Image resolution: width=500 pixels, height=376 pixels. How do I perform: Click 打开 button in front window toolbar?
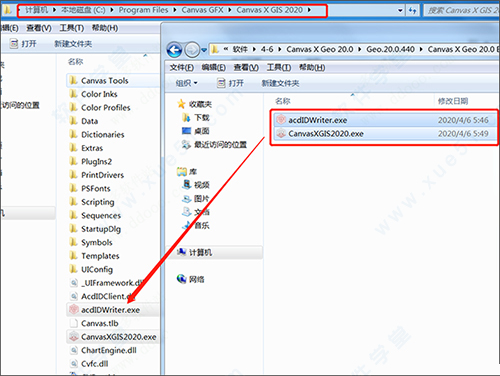tap(230, 83)
